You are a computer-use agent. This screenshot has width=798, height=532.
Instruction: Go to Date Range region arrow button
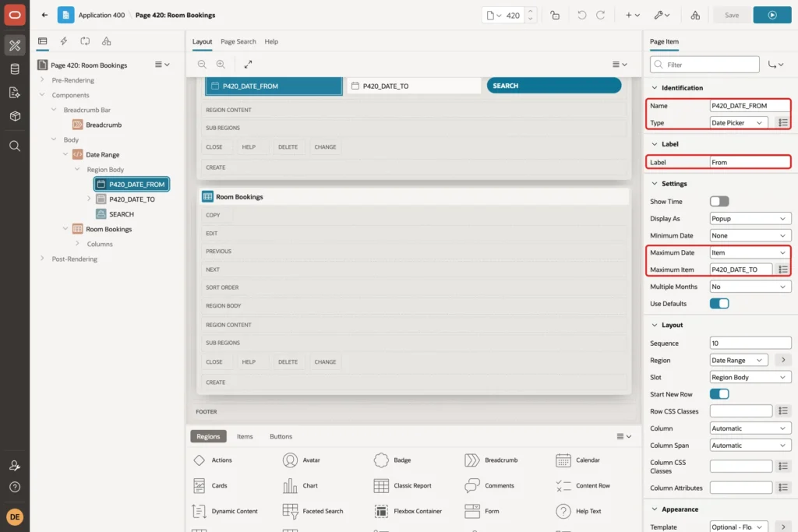pyautogui.click(x=783, y=360)
